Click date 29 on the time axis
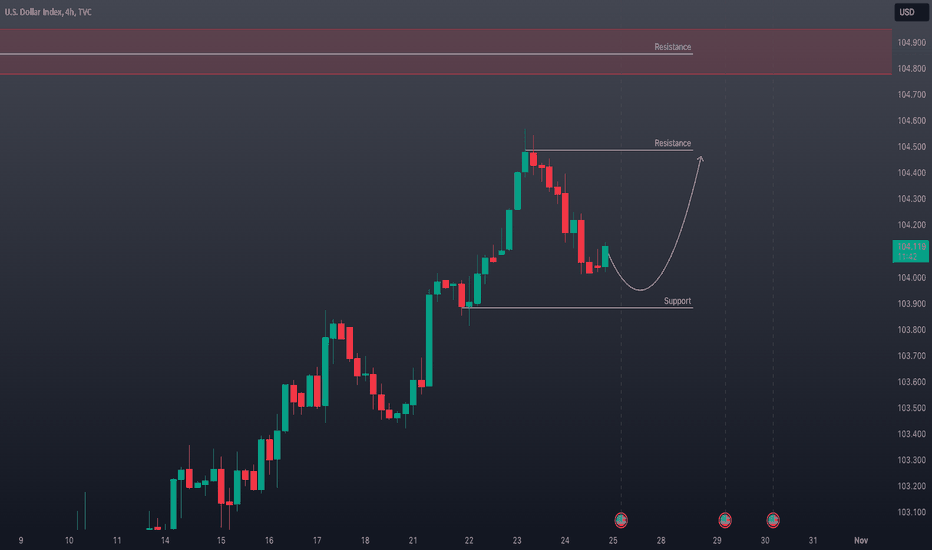Viewport: 932px width, 550px height. click(x=717, y=540)
